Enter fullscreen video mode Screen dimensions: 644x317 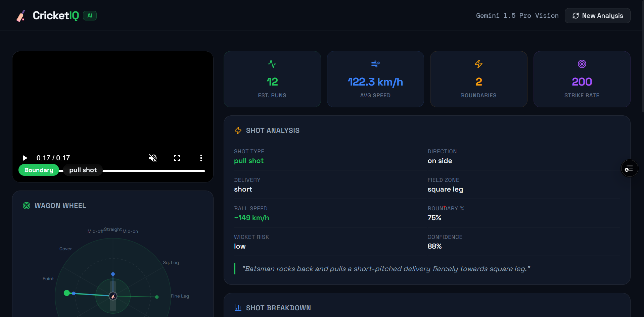177,158
